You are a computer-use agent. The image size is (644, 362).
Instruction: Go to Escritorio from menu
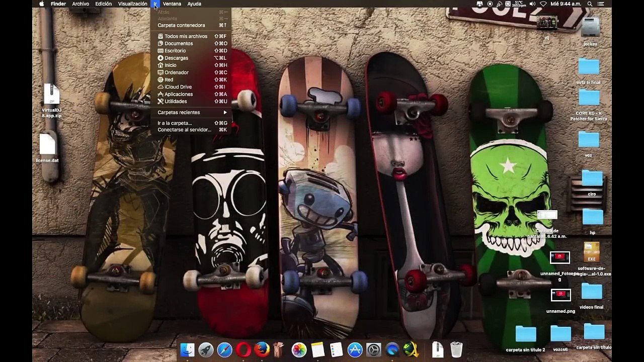pyautogui.click(x=191, y=51)
